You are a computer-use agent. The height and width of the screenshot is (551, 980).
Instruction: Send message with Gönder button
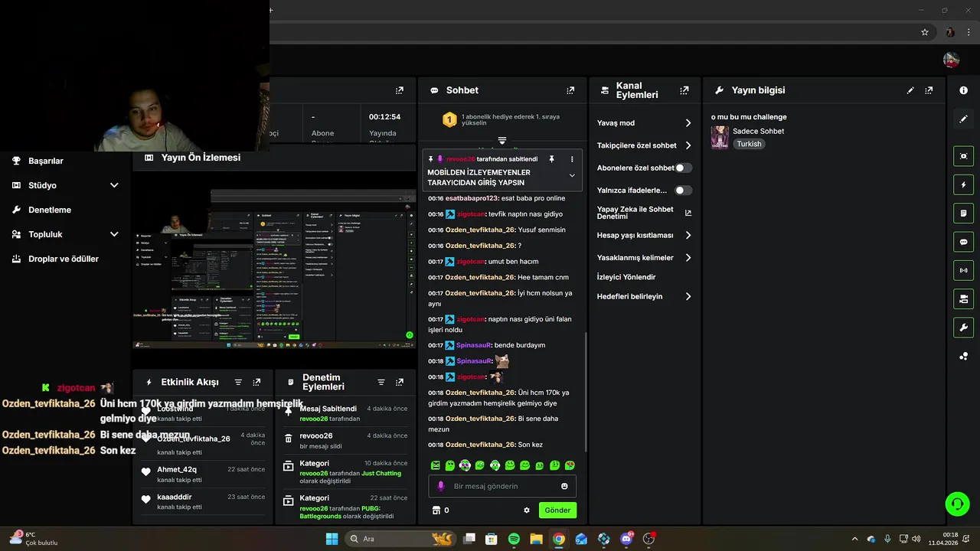pyautogui.click(x=557, y=510)
